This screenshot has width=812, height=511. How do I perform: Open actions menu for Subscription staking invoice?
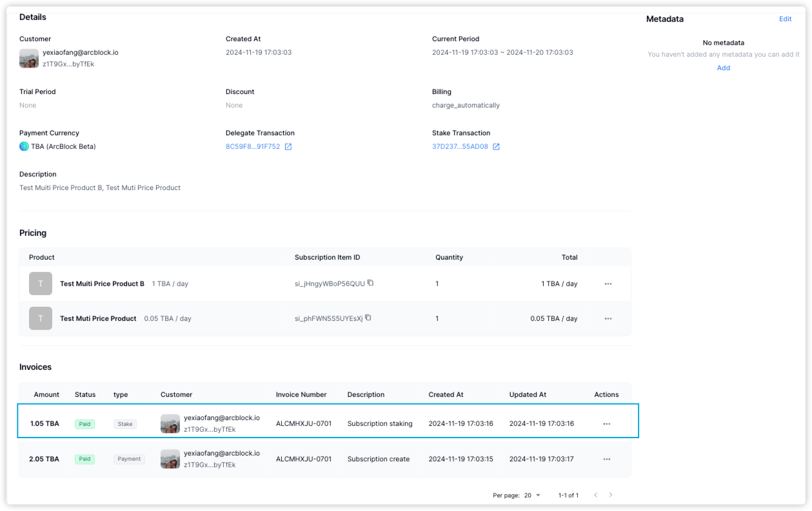point(606,424)
